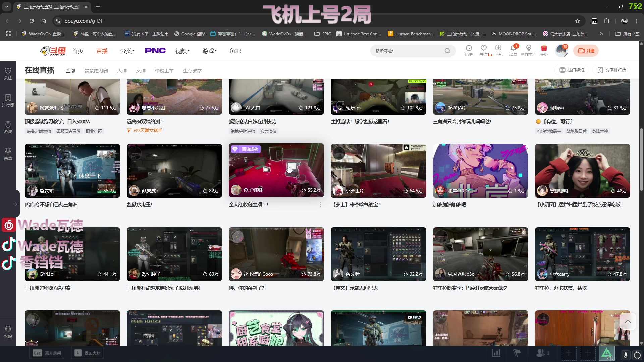
Task: Click the back-to-top arrow button
Action: click(628, 321)
